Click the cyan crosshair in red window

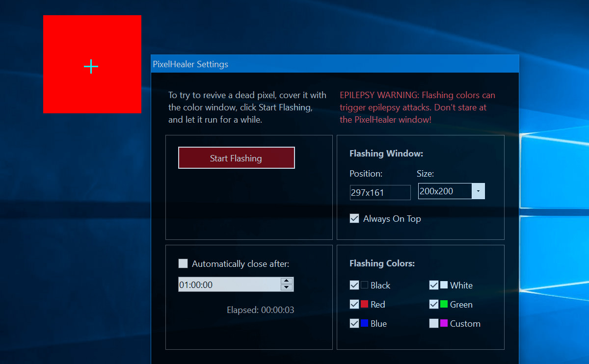click(91, 66)
